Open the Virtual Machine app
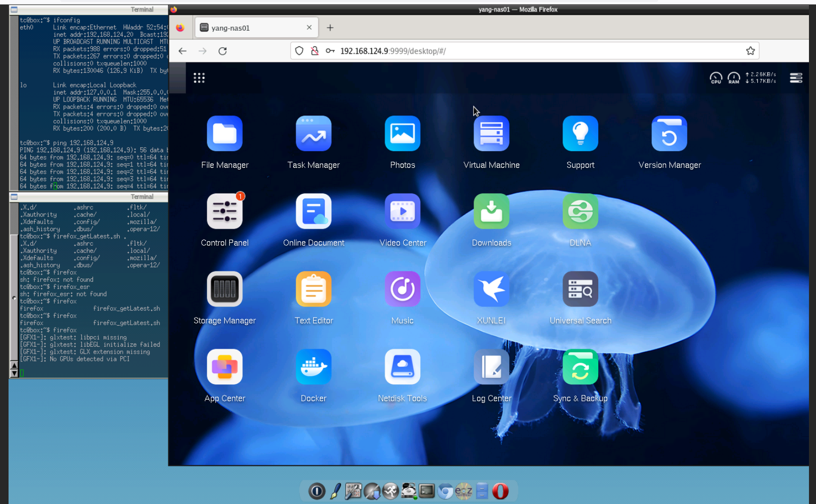Viewport: 816px width, 504px height. [491, 134]
